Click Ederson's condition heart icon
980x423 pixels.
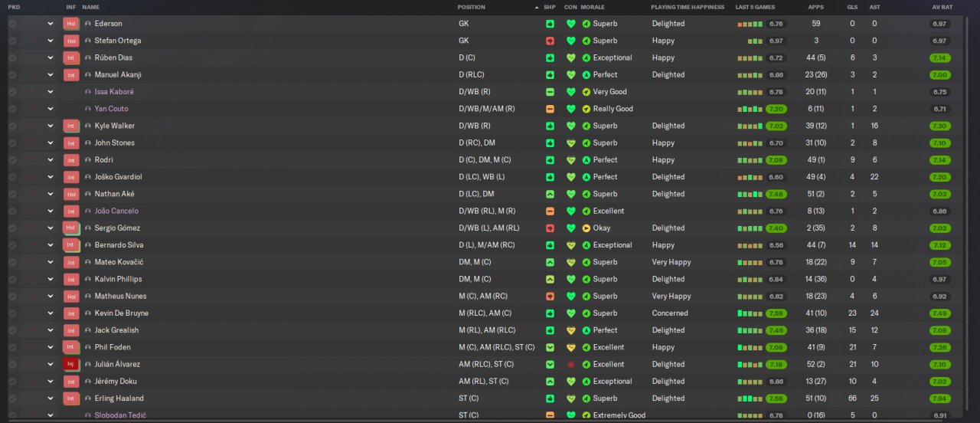[570, 24]
